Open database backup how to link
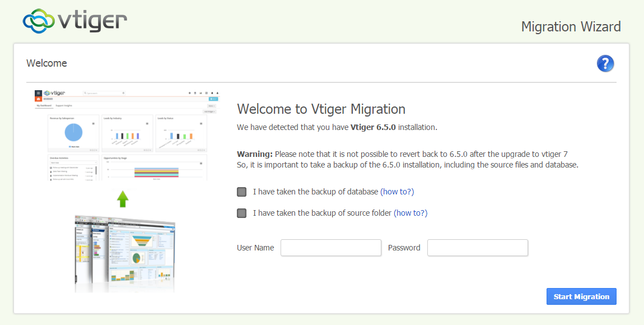The width and height of the screenshot is (644, 325). pyautogui.click(x=397, y=192)
